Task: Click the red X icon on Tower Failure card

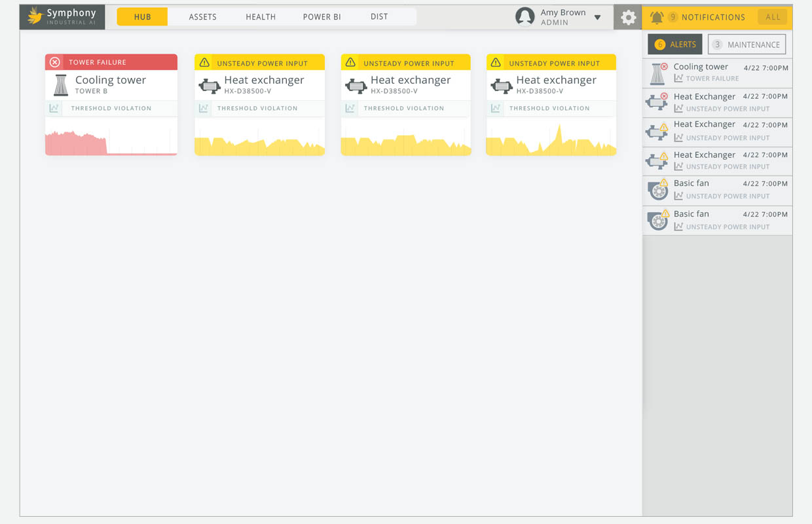Action: [x=55, y=62]
